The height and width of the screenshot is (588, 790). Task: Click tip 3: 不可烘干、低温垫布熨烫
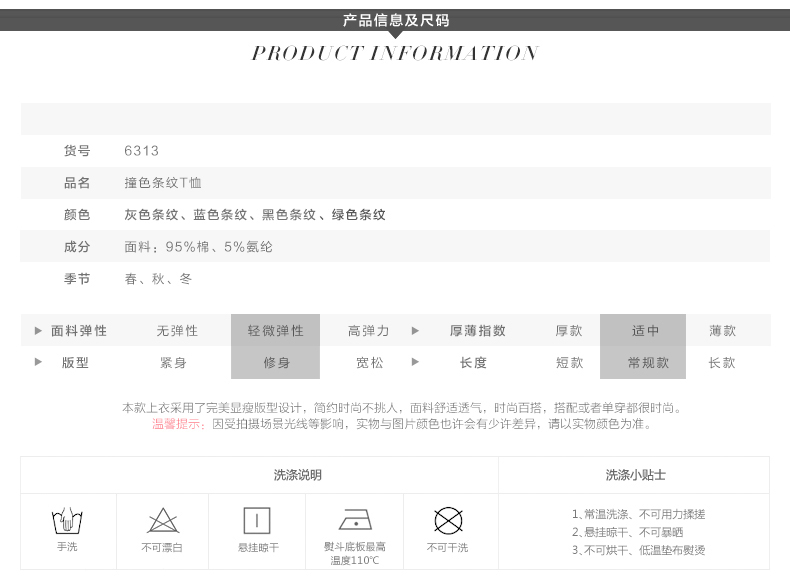638,550
